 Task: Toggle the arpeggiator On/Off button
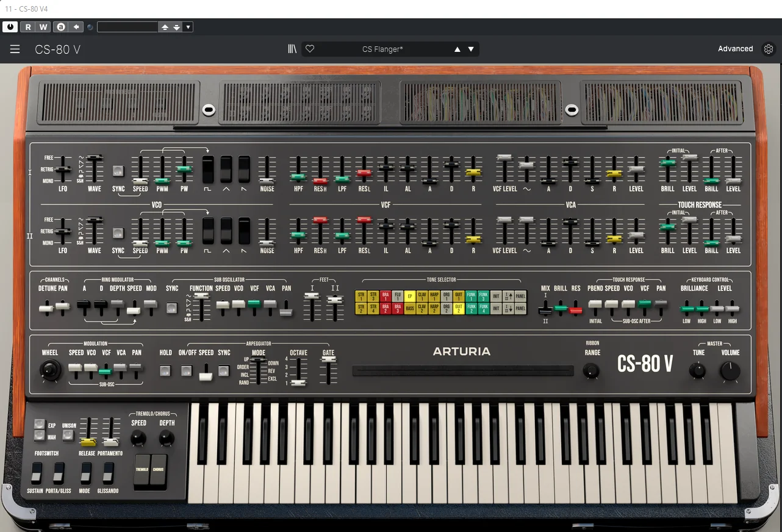187,370
